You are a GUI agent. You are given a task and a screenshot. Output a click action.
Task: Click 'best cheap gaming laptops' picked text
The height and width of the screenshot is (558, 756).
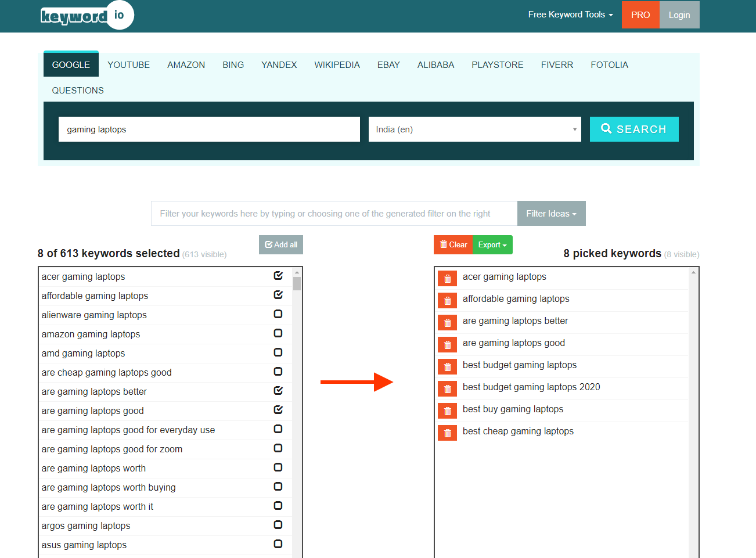coord(518,431)
